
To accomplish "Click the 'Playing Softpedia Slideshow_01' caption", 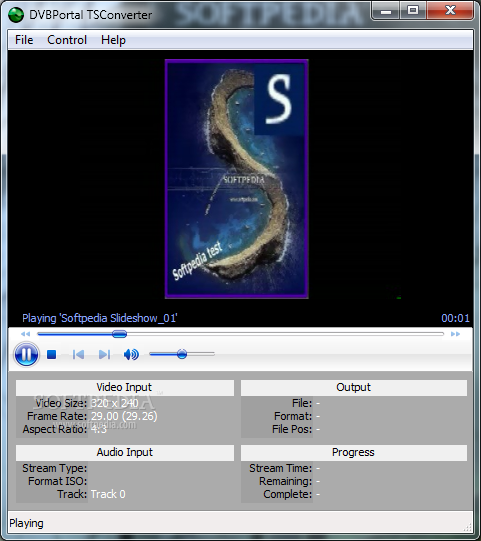I will (100, 318).
